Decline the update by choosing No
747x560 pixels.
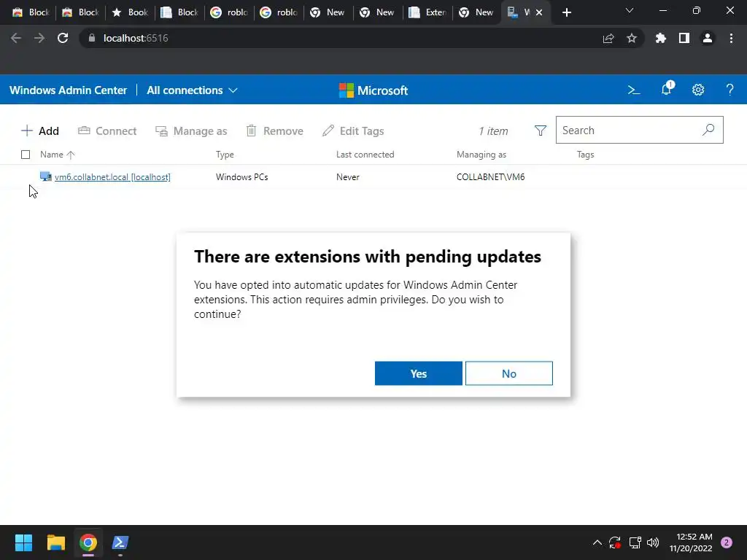[508, 373]
